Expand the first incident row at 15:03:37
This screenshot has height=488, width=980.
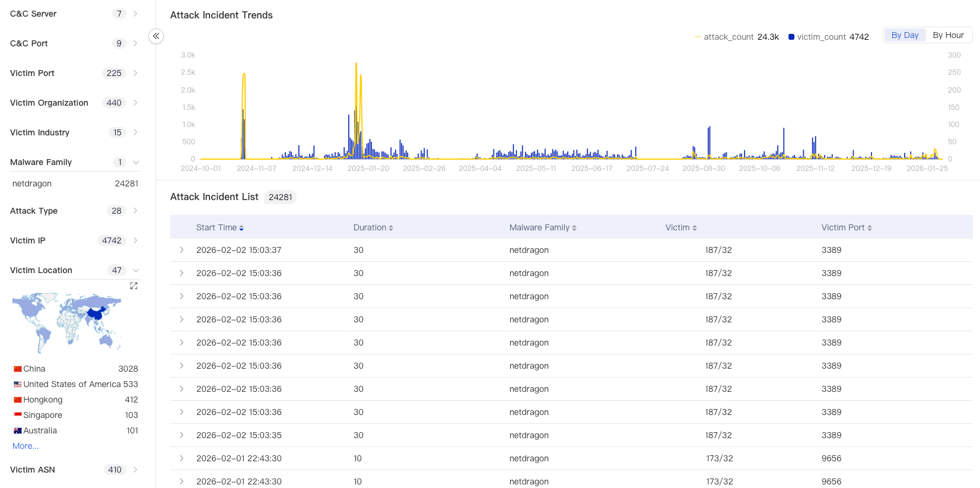182,250
